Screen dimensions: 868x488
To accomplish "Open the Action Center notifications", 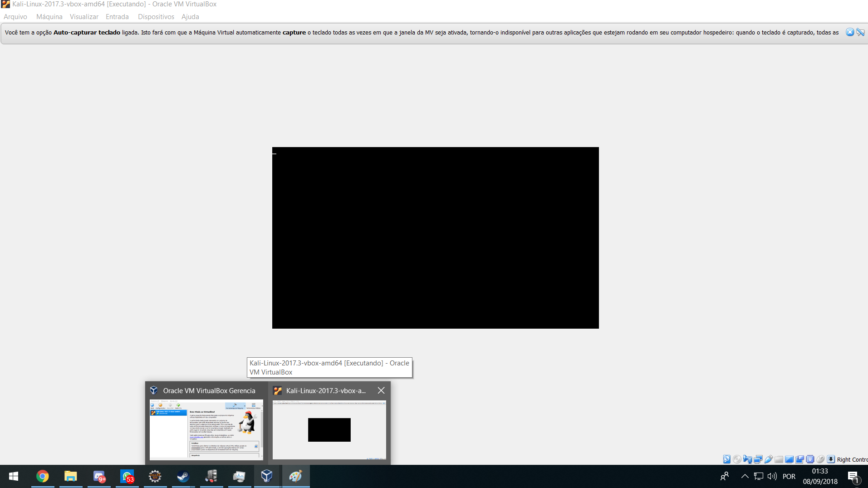I will (853, 477).
